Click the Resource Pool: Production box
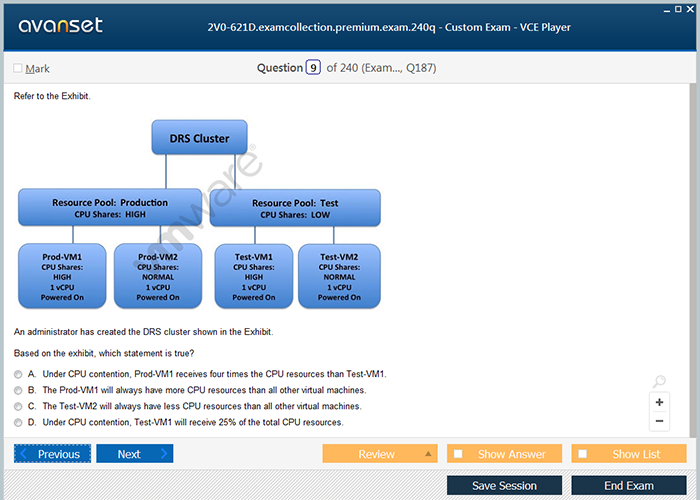 click(110, 208)
